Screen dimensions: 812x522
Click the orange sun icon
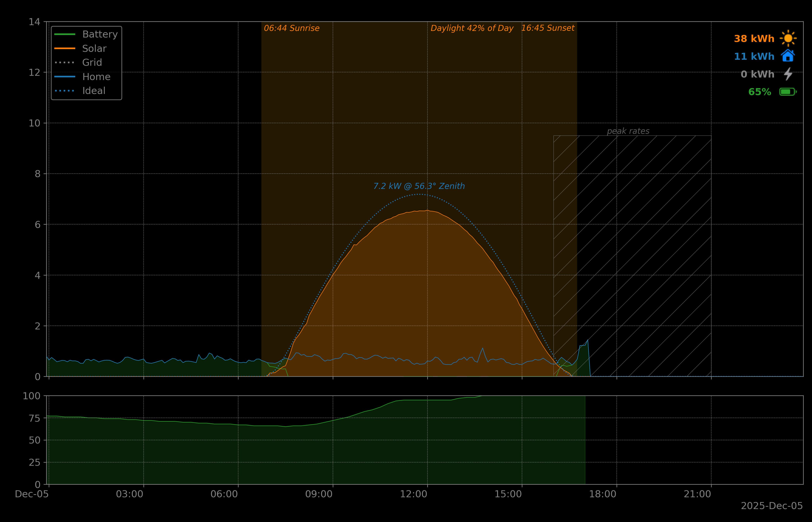pyautogui.click(x=788, y=38)
